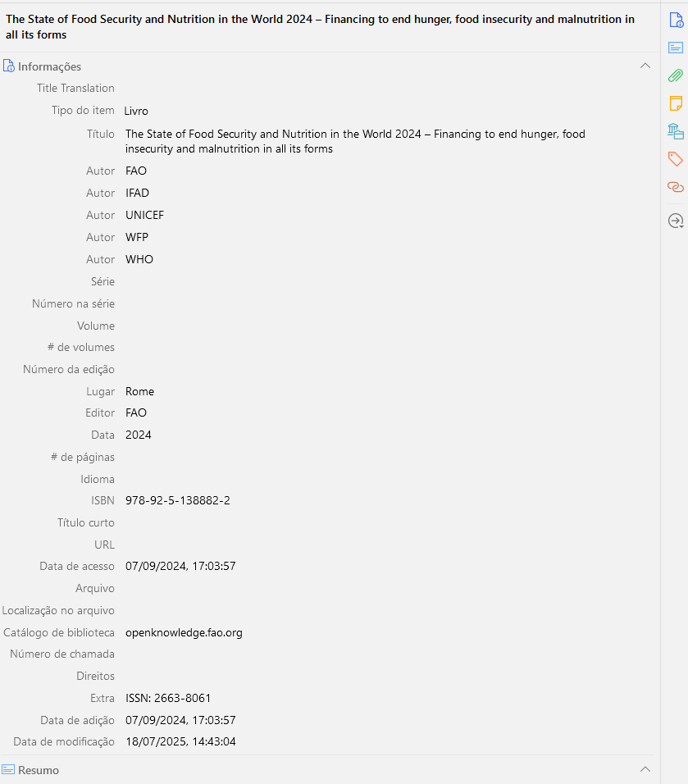Image resolution: width=688 pixels, height=784 pixels.
Task: Click the URL field label
Action: pyautogui.click(x=104, y=545)
